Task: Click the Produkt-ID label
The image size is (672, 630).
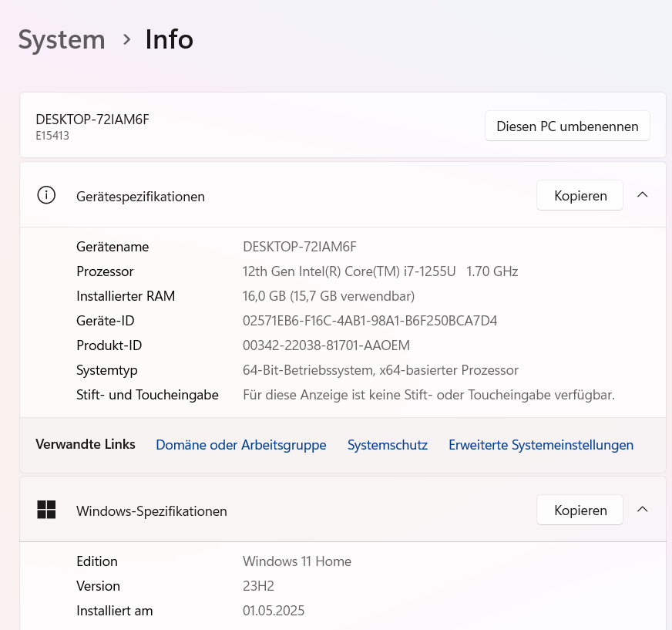Action: [109, 345]
